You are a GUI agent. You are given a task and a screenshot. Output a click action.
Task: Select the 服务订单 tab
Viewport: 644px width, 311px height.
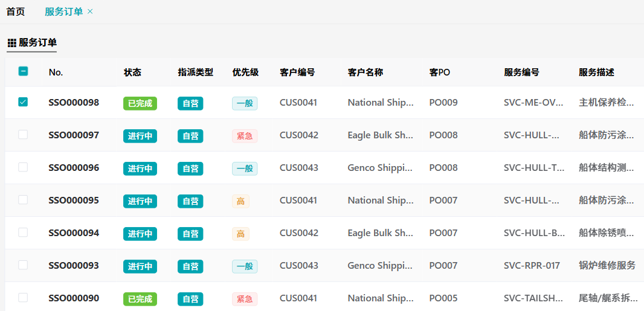(x=63, y=11)
